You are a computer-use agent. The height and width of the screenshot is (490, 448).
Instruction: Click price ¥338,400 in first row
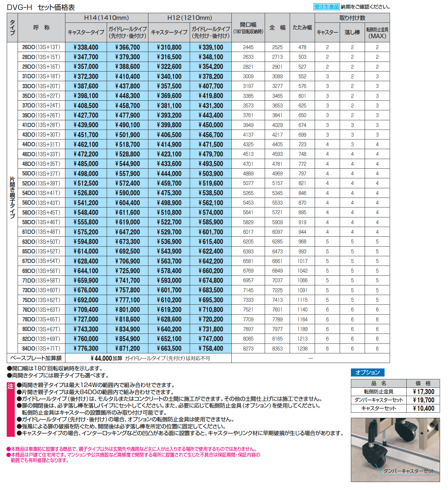pos(86,47)
